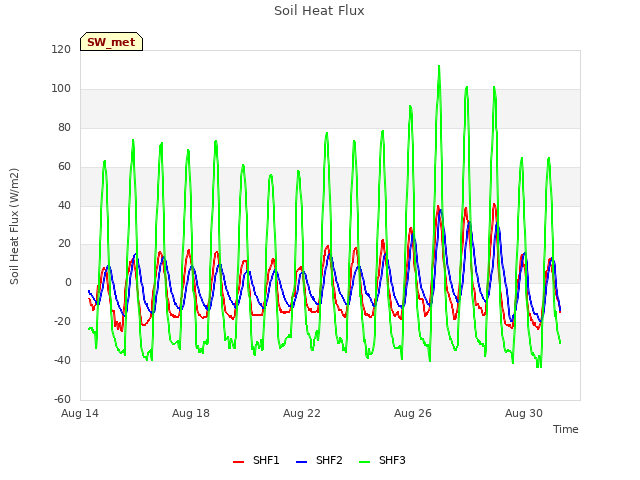Toggle SHF1 series in legend
Viewport: 640px width, 480px height.
tap(256, 460)
